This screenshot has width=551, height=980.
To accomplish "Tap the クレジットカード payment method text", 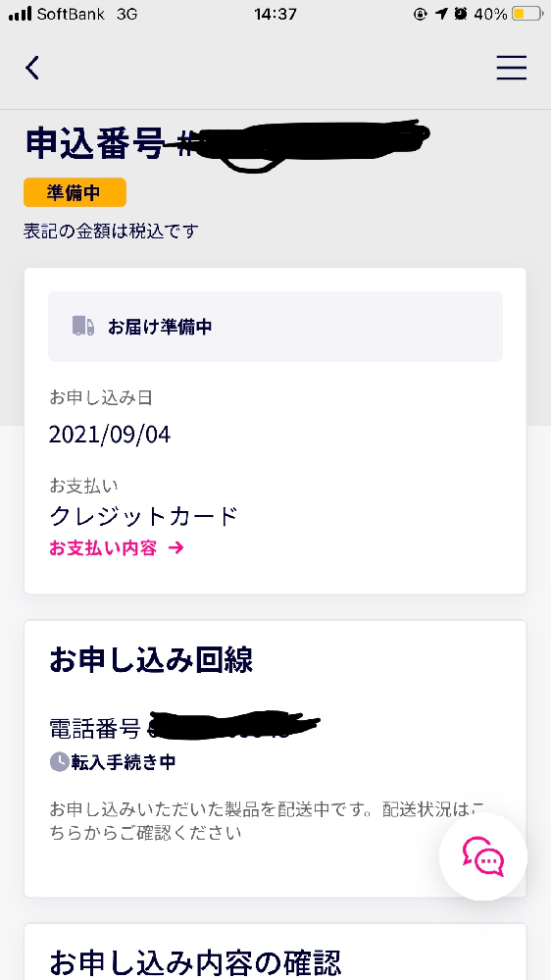I will tap(144, 517).
